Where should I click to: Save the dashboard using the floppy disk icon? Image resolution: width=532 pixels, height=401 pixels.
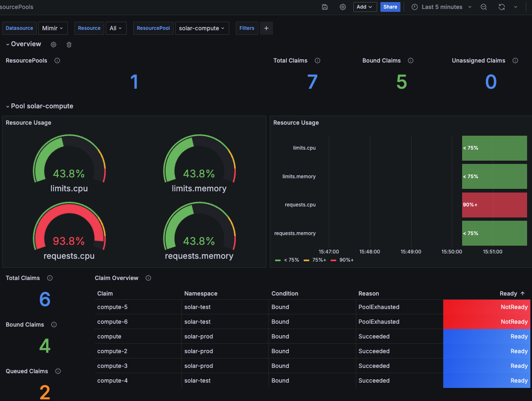324,7
